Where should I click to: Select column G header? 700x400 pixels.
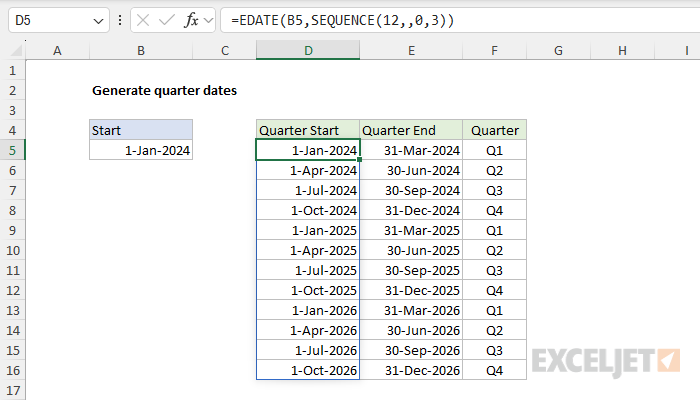click(558, 50)
